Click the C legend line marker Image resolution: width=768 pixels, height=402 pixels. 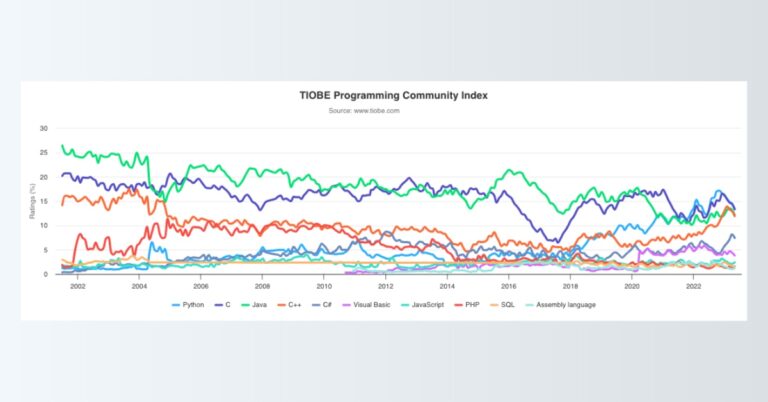[220, 304]
